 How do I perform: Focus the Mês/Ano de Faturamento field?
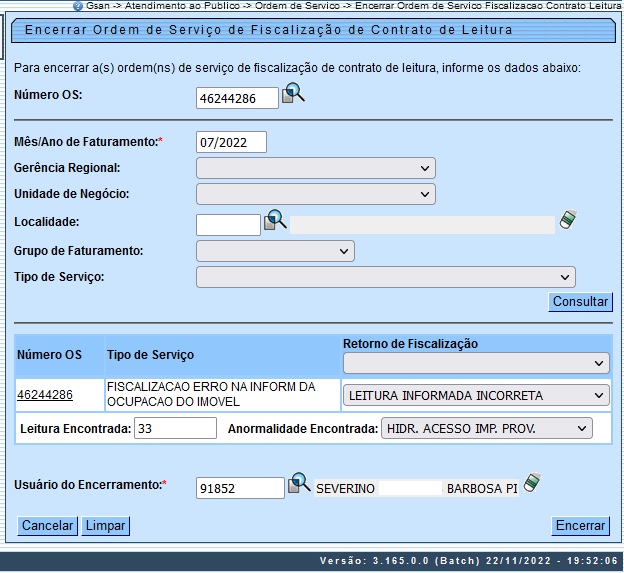(x=232, y=142)
